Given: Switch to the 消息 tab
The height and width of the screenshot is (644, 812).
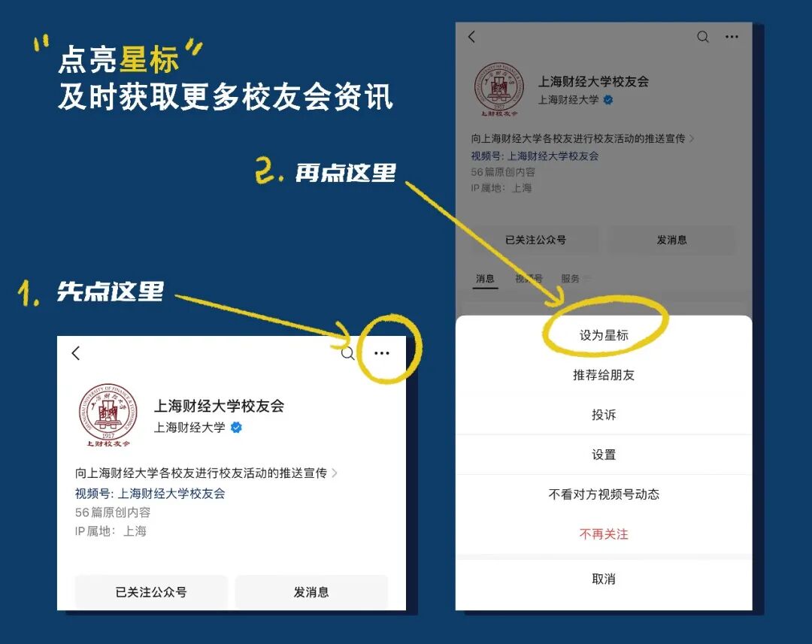Looking at the screenshot, I should tap(484, 277).
